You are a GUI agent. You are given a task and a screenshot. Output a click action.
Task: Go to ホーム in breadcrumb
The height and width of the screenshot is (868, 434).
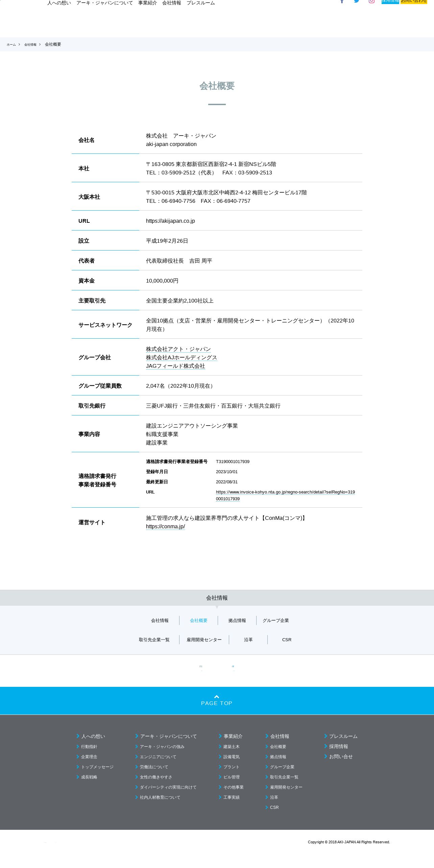(x=11, y=45)
